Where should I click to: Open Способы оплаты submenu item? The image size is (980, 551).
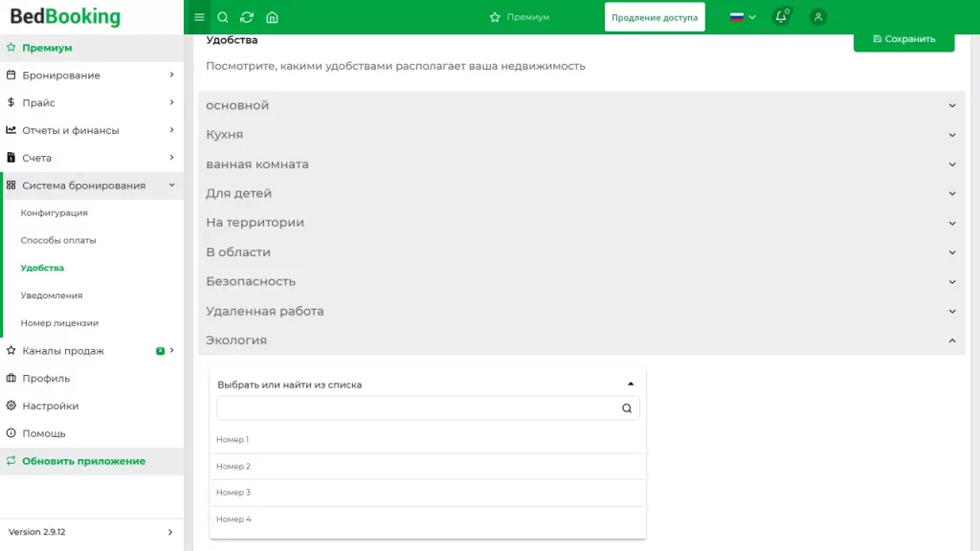click(x=58, y=241)
